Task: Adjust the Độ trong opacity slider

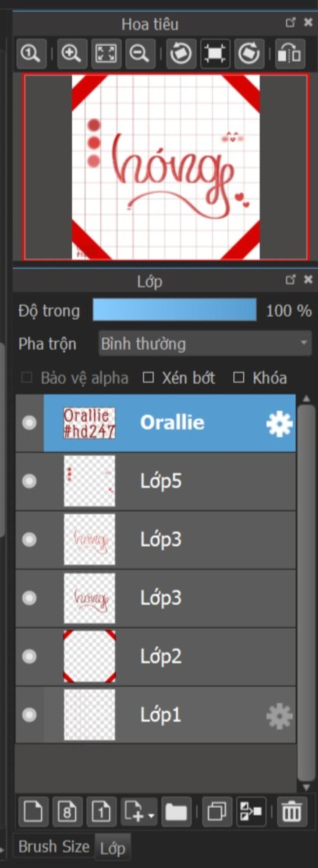Action: (x=174, y=310)
